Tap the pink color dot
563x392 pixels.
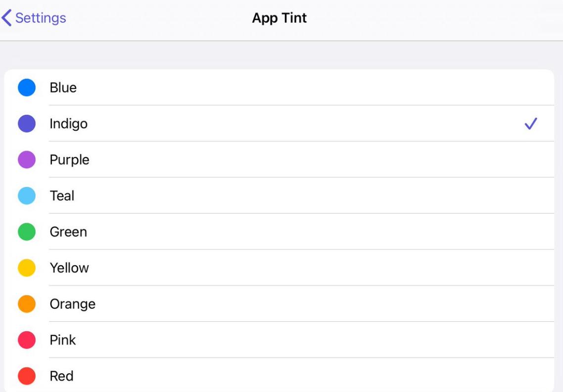[x=27, y=340]
